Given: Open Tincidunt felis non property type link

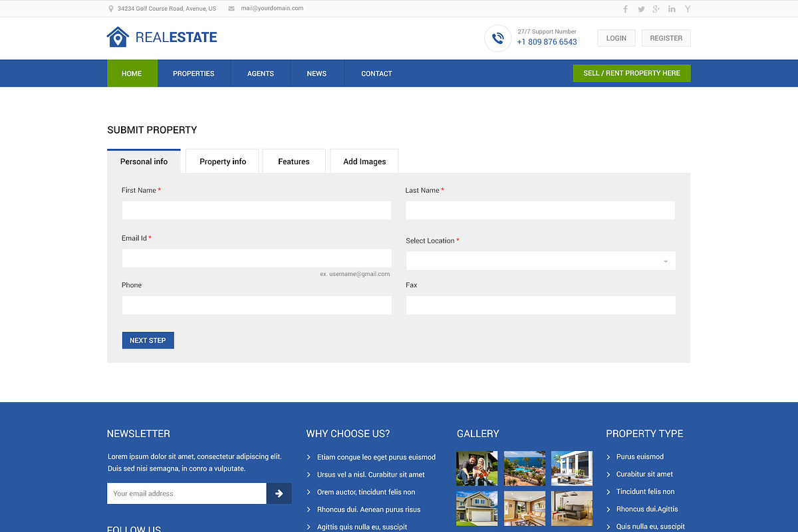Looking at the screenshot, I should point(645,491).
